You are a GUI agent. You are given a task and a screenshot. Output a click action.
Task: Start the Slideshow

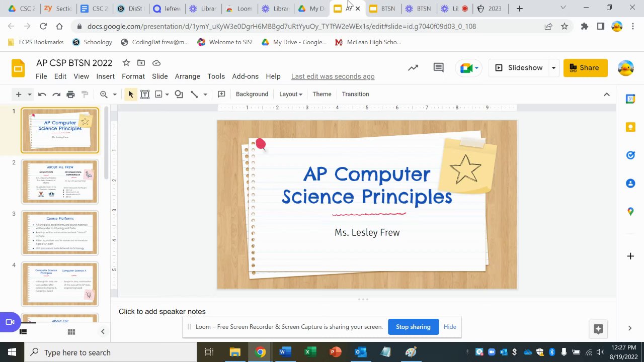point(519,68)
